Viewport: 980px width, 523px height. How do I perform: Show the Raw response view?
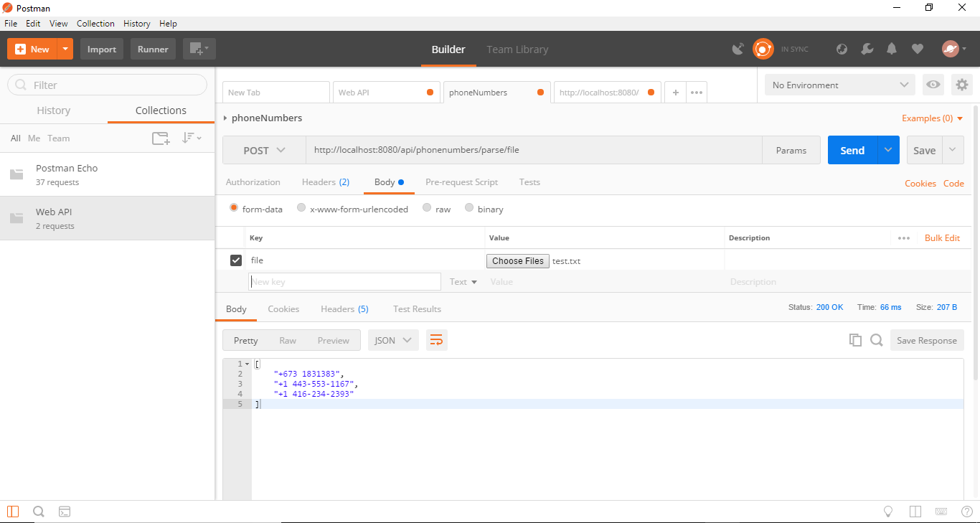pos(288,340)
